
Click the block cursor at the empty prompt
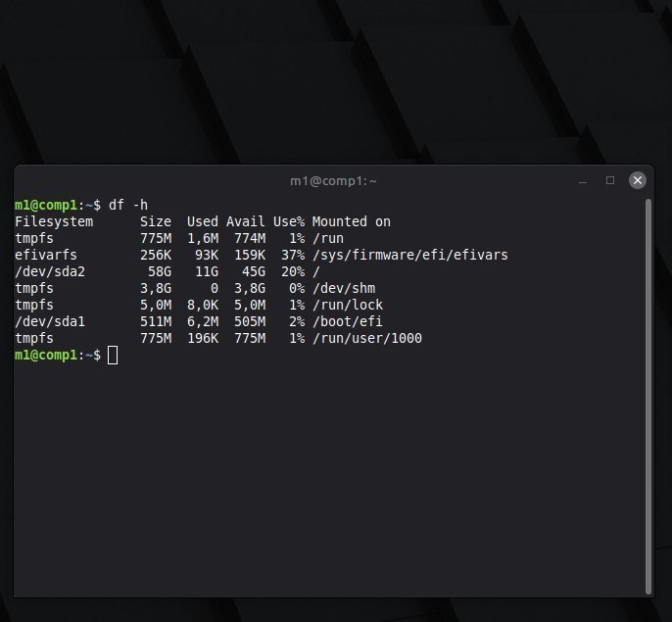(x=113, y=355)
